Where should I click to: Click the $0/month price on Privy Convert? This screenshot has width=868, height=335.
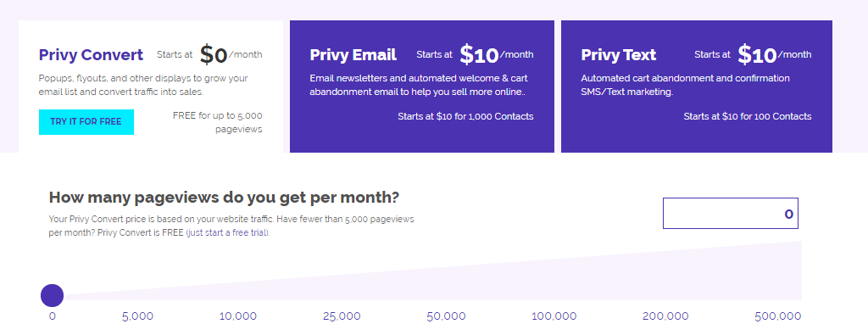(x=231, y=55)
